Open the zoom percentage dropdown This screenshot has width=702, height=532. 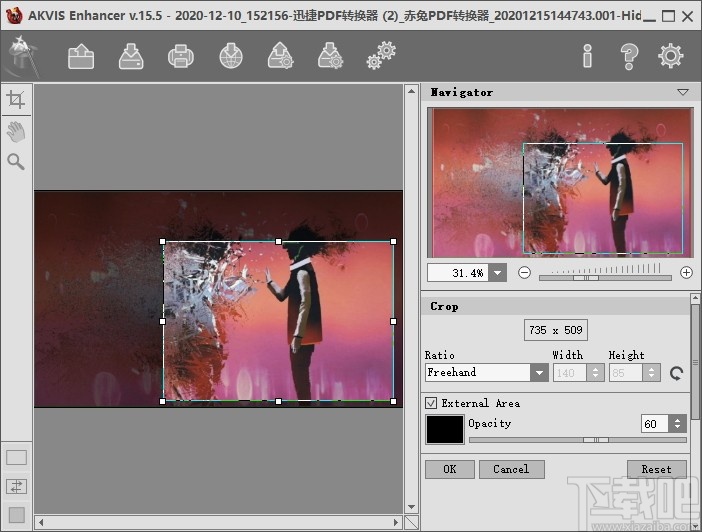point(497,273)
